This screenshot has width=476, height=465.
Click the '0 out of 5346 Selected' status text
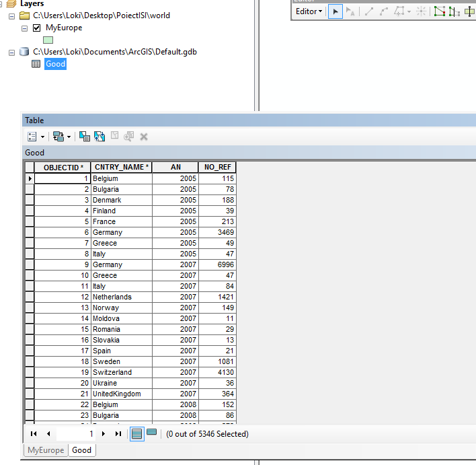click(x=207, y=434)
